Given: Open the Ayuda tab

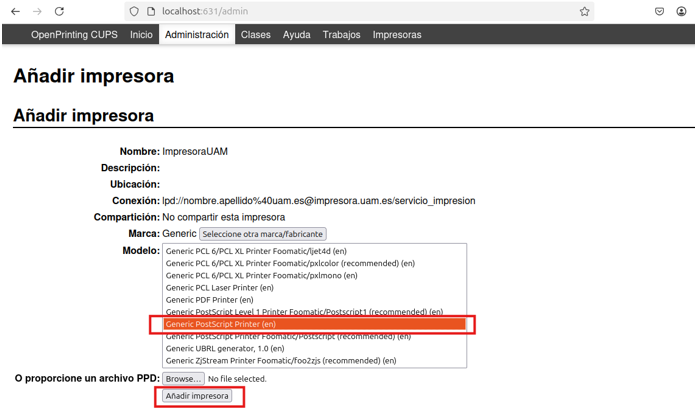Looking at the screenshot, I should pos(297,35).
